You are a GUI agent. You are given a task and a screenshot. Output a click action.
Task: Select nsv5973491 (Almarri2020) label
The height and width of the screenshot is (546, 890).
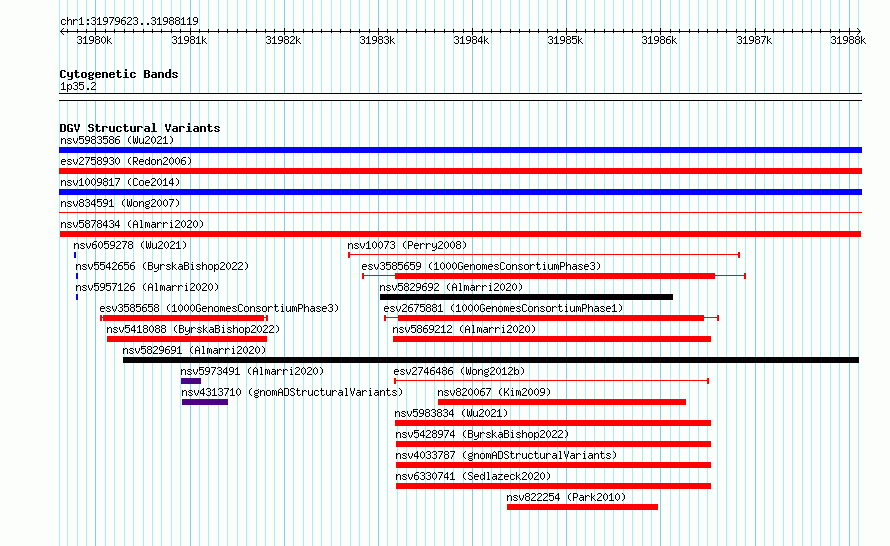coord(252,371)
